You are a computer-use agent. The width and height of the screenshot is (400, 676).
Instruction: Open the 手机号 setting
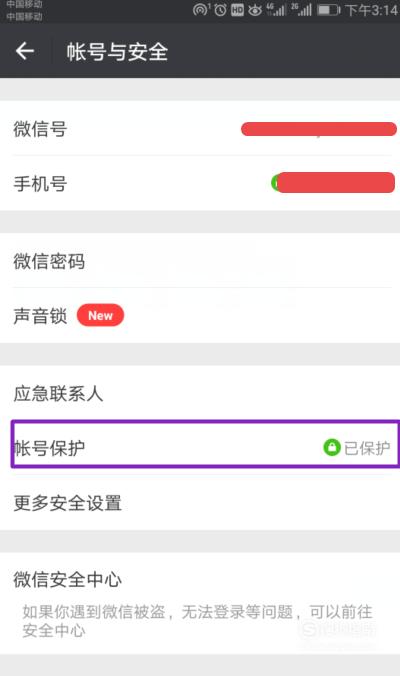pyautogui.click(x=200, y=183)
